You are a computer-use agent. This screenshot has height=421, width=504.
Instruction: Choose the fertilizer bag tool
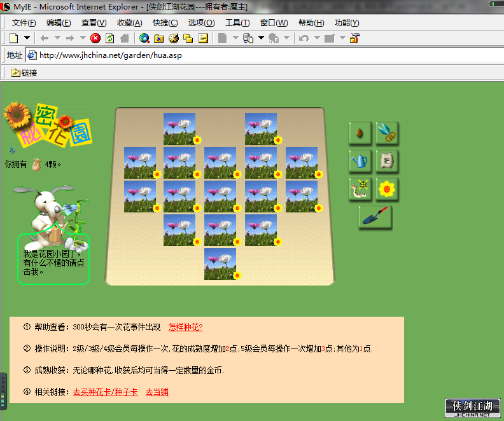tap(387, 161)
